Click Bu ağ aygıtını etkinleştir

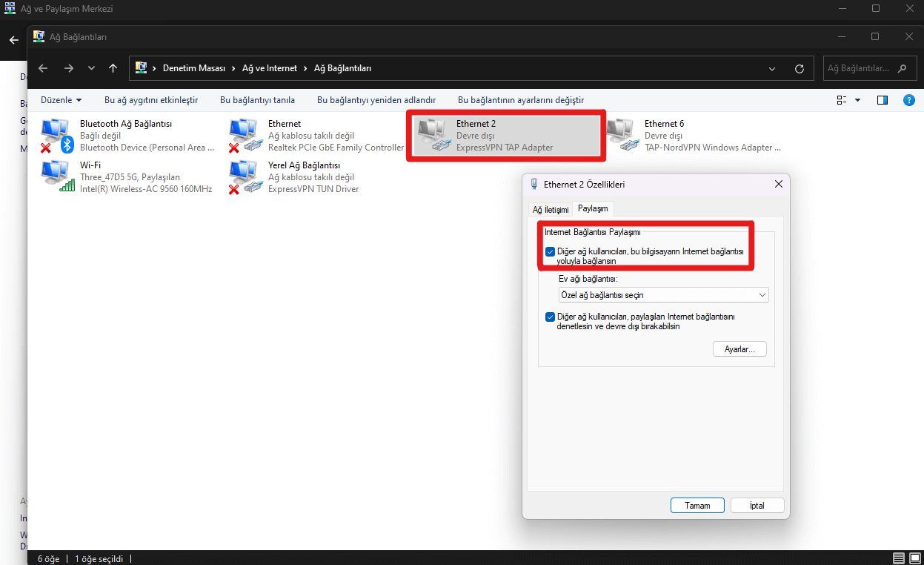click(151, 100)
